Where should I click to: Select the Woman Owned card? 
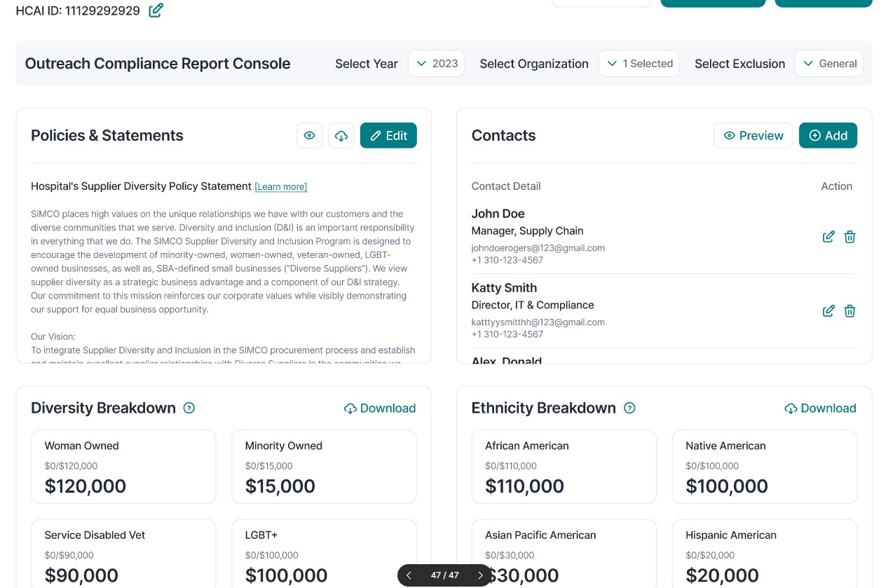[123, 467]
